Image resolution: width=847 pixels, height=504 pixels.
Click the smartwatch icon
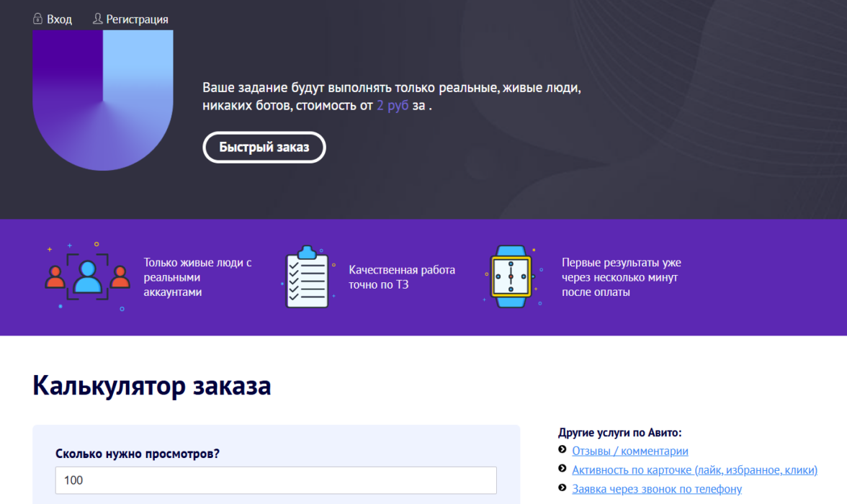pos(511,276)
